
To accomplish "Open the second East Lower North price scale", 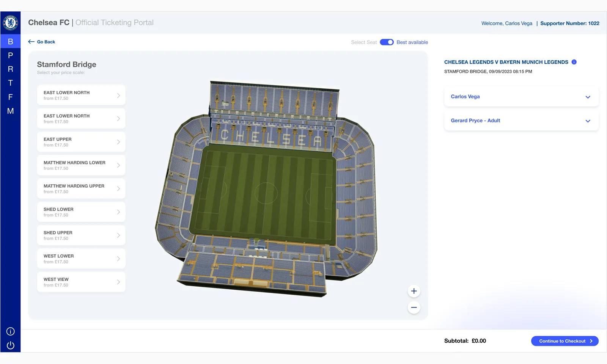I will pos(81,119).
